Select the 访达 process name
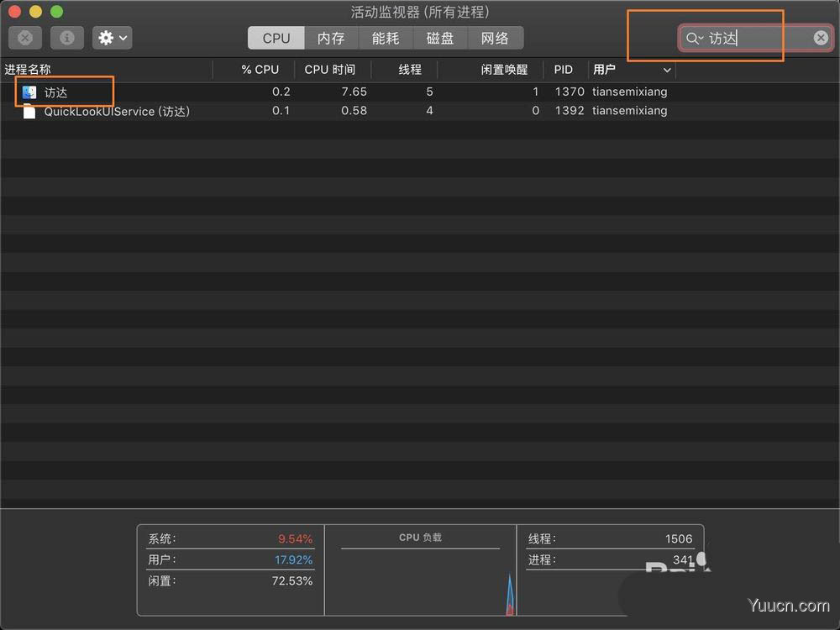Screen dimensions: 840x630 tap(55, 92)
